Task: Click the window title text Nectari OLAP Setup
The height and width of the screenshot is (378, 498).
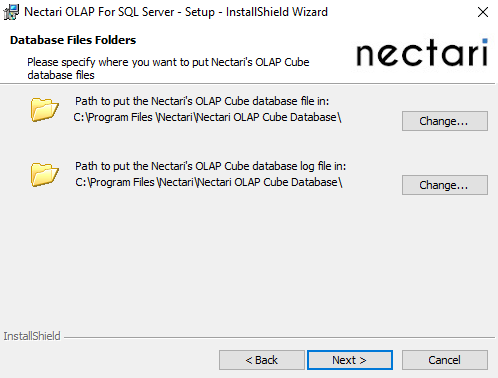Action: point(176,12)
